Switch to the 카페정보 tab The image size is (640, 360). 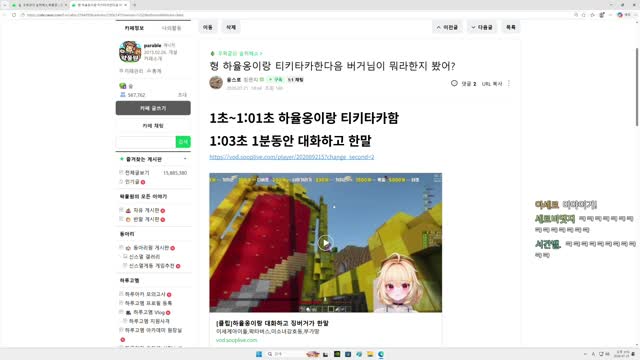(x=134, y=28)
